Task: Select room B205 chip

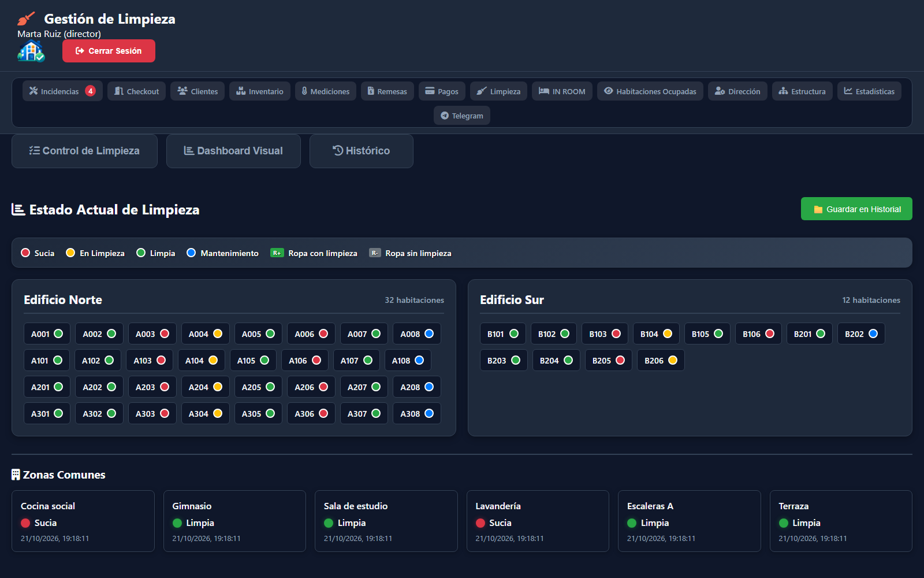Action: pos(609,360)
